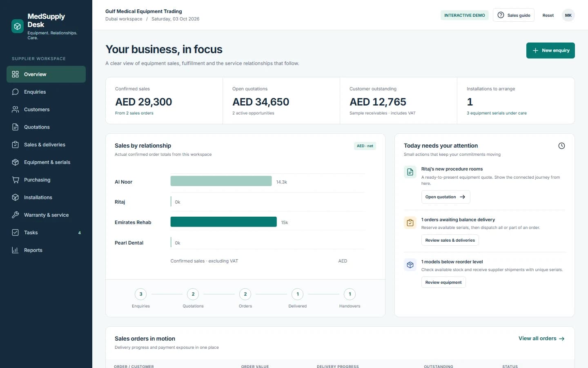Click the Warranty & service wrench icon
The width and height of the screenshot is (588, 368).
[x=16, y=215]
